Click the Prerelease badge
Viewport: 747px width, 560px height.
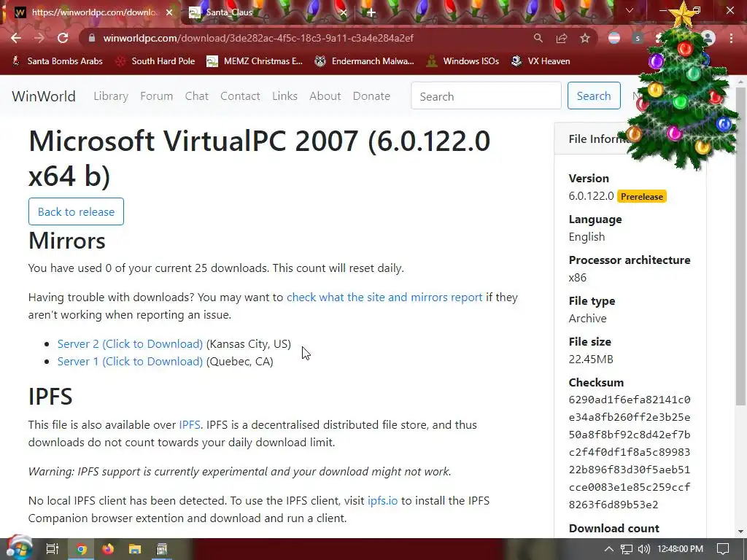[x=642, y=197]
